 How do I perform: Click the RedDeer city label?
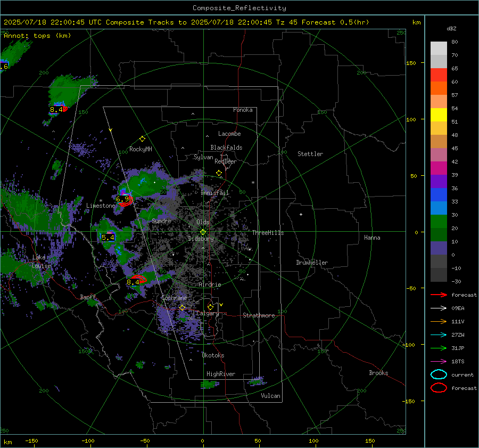tap(226, 161)
